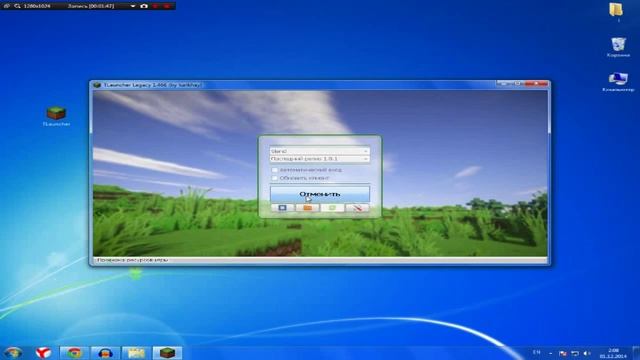The image size is (640, 360).
Task: Switch the EN language indicator
Action: 536,352
